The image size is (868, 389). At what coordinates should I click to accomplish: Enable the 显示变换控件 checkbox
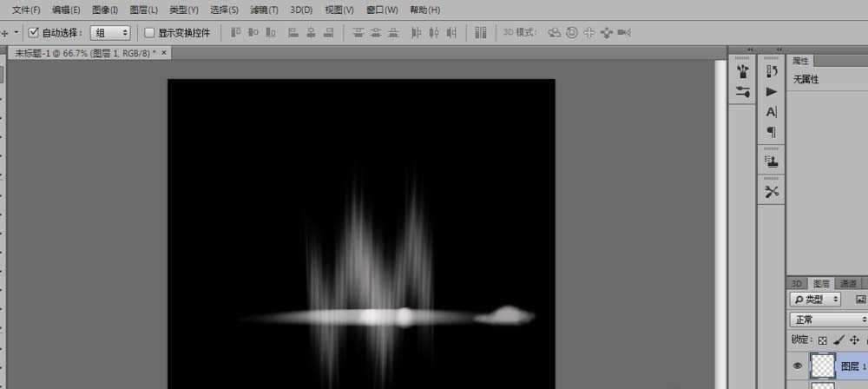[x=149, y=33]
